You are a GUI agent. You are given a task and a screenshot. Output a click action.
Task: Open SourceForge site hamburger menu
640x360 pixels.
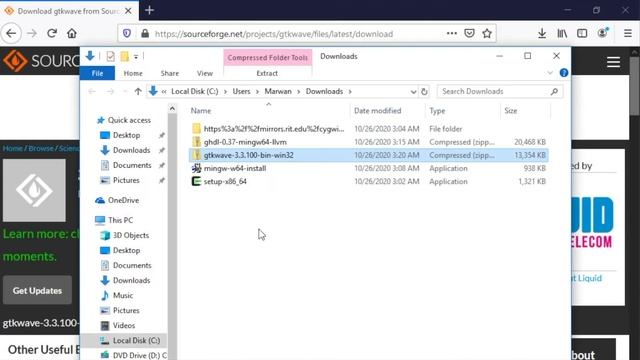coord(613,62)
